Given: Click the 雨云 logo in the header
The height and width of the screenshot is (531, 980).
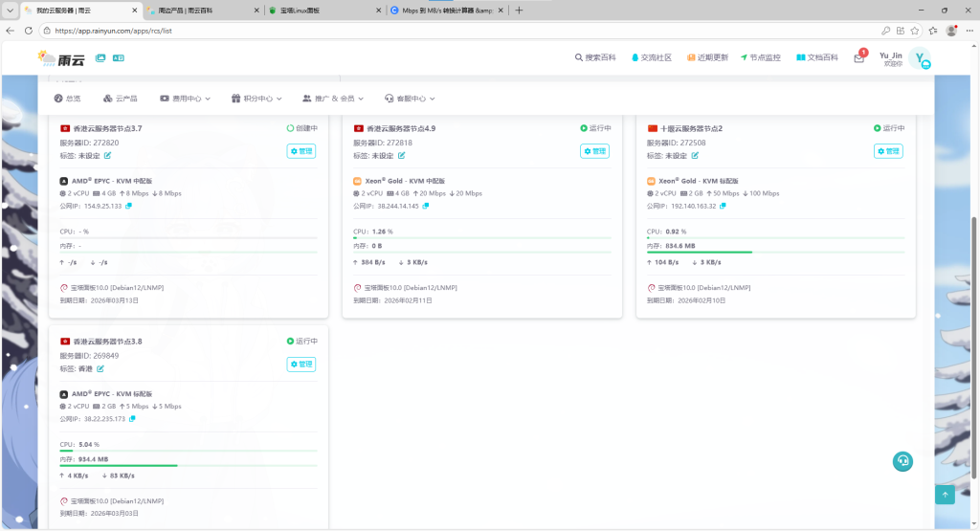Looking at the screenshot, I should coord(62,58).
